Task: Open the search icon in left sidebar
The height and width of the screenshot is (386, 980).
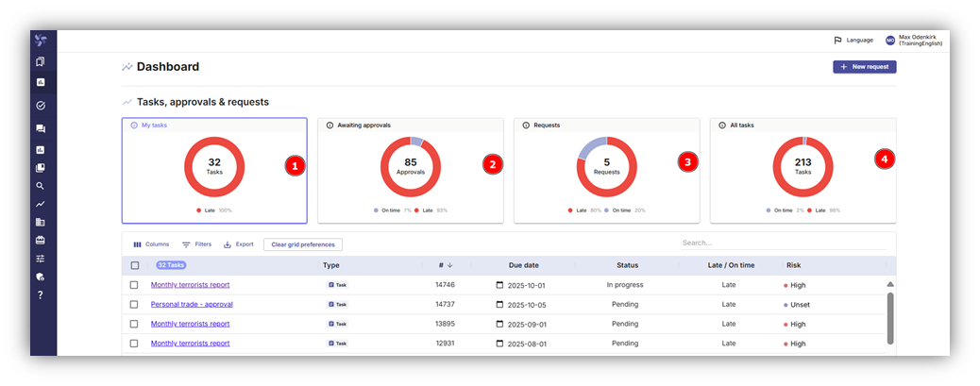Action: coord(41,186)
